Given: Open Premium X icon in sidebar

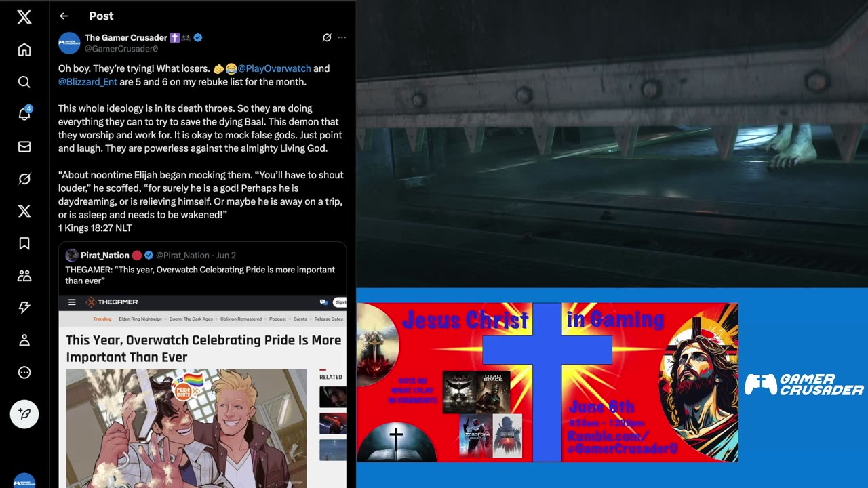Looking at the screenshot, I should click(24, 211).
